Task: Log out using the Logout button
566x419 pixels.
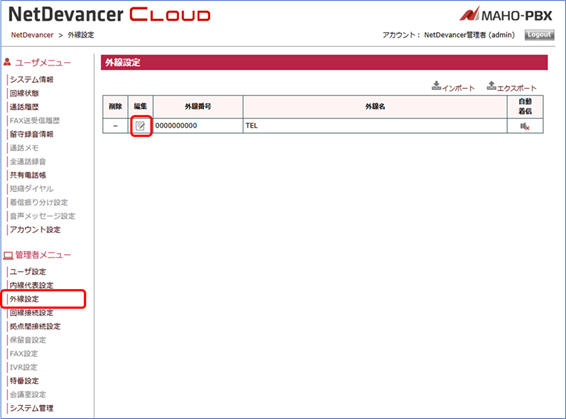Action: coord(539,35)
